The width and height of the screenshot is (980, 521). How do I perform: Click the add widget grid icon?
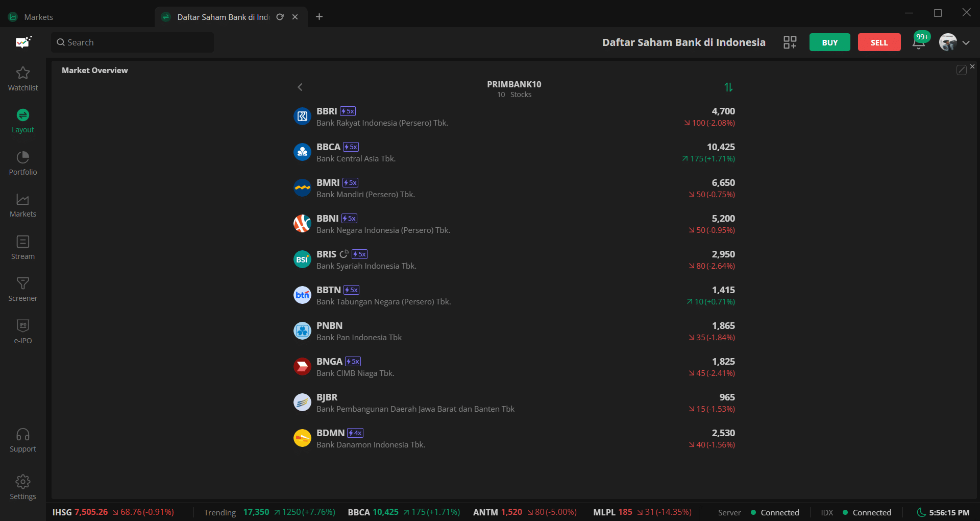[x=790, y=42]
